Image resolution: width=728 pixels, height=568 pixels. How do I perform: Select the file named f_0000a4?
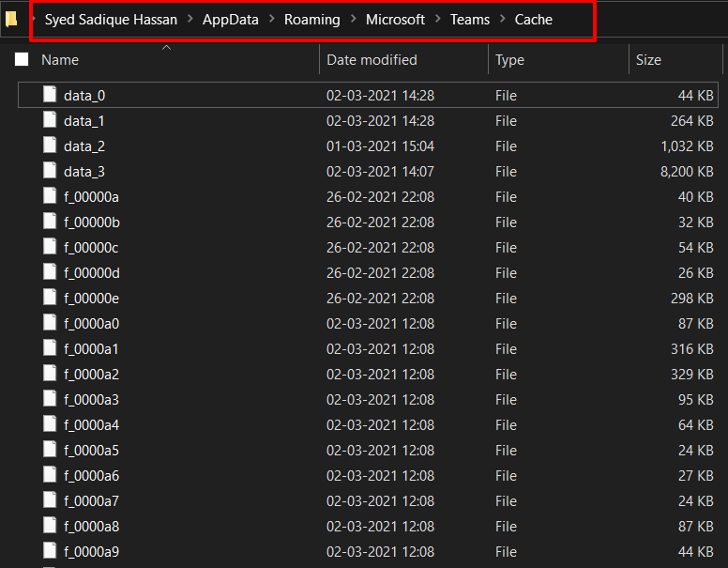click(x=91, y=424)
